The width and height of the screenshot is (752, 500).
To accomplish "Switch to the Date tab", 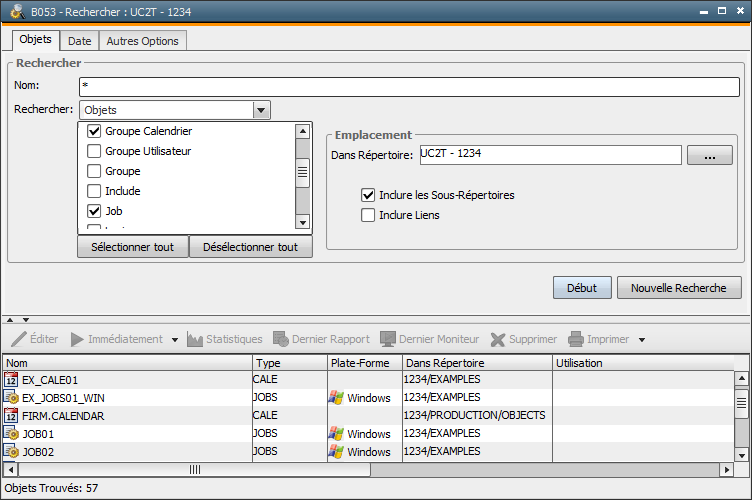I will [80, 41].
